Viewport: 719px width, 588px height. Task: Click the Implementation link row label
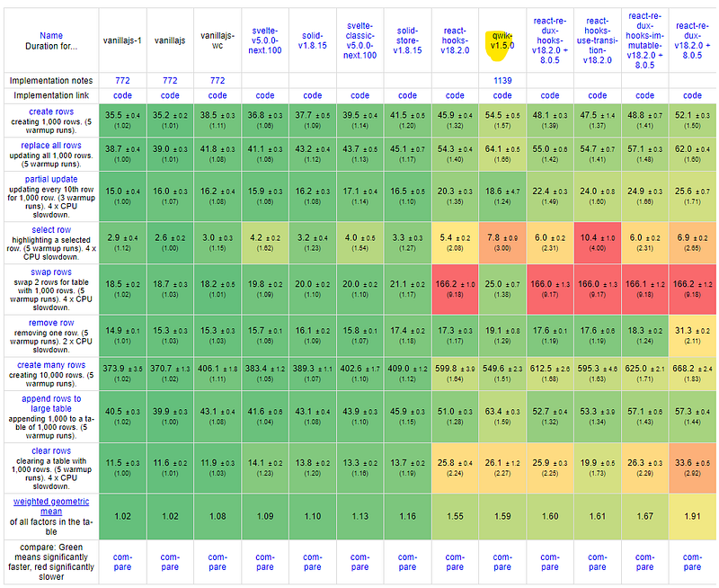point(51,95)
